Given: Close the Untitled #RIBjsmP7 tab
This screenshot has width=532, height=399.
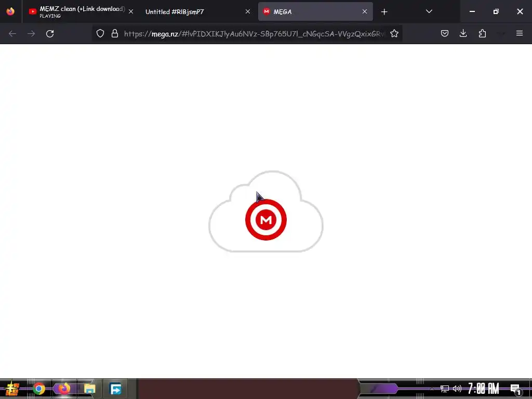Looking at the screenshot, I should pyautogui.click(x=248, y=11).
